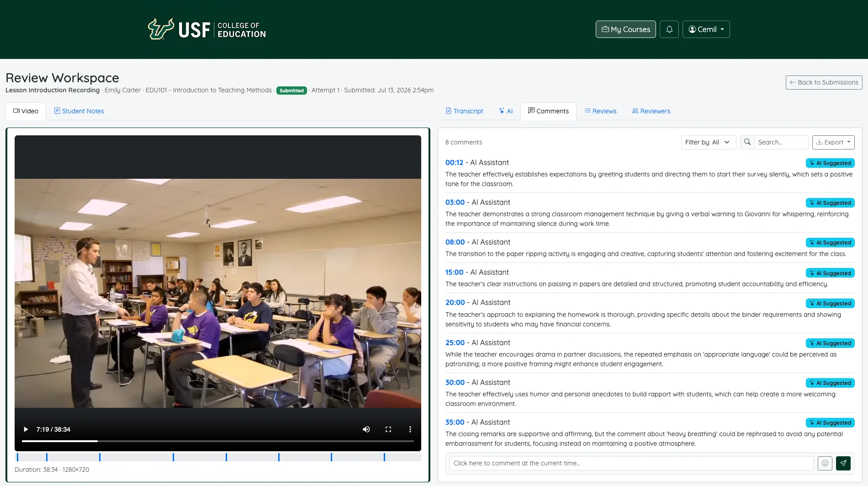Viewport: 868px width, 486px height.
Task: Click AI Suggested badge on 00:12 comment
Action: pos(830,163)
